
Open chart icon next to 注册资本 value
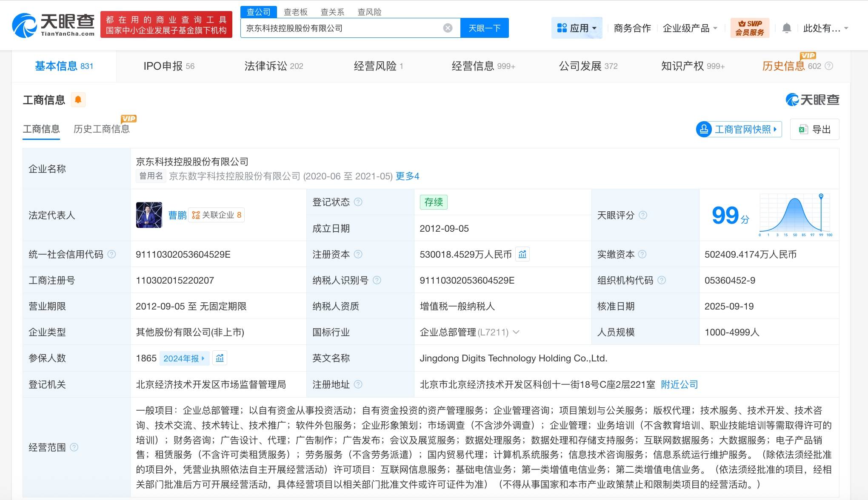point(523,254)
